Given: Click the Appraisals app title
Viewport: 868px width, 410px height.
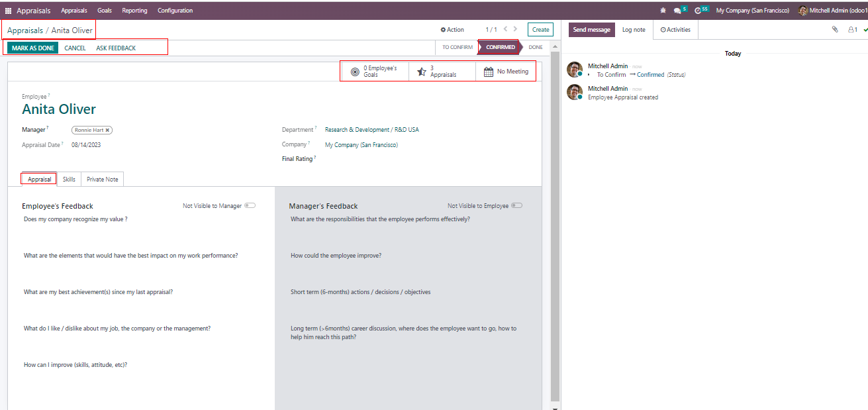Looking at the screenshot, I should [x=34, y=11].
